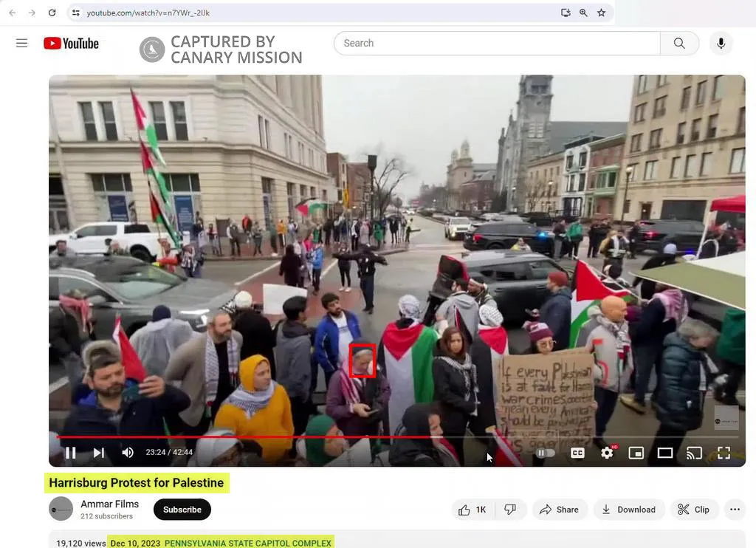
Task: Dislike the video
Action: click(510, 510)
